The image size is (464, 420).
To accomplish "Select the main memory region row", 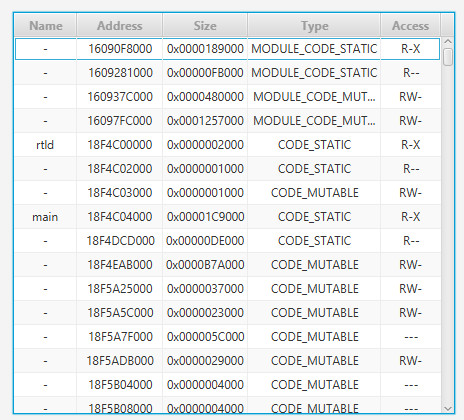I will pos(228,217).
